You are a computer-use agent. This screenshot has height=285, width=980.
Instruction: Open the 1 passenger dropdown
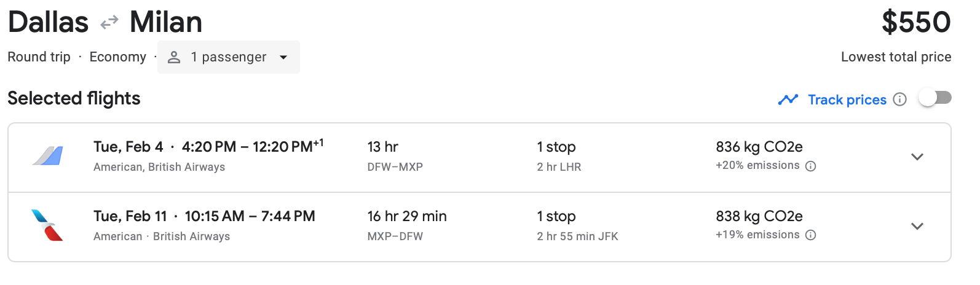coord(229,57)
